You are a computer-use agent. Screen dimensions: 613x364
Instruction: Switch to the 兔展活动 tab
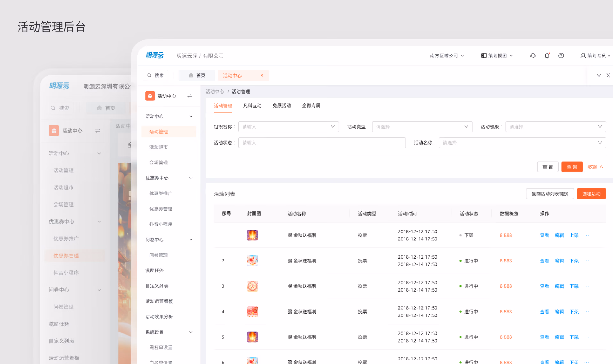[282, 106]
